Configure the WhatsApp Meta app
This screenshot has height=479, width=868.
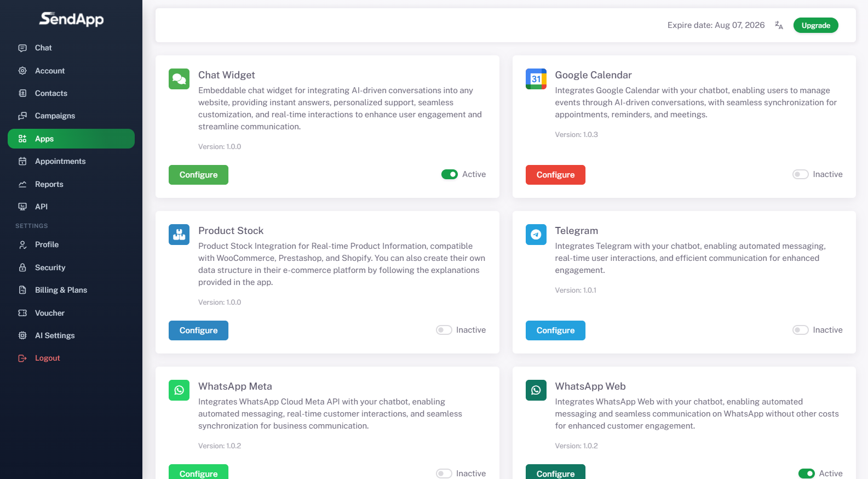(x=198, y=472)
